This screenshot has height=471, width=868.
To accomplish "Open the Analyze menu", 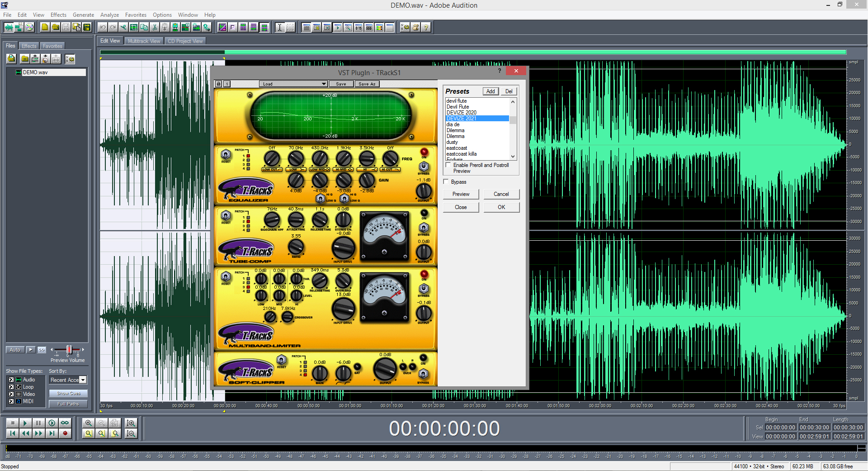I will (x=110, y=15).
